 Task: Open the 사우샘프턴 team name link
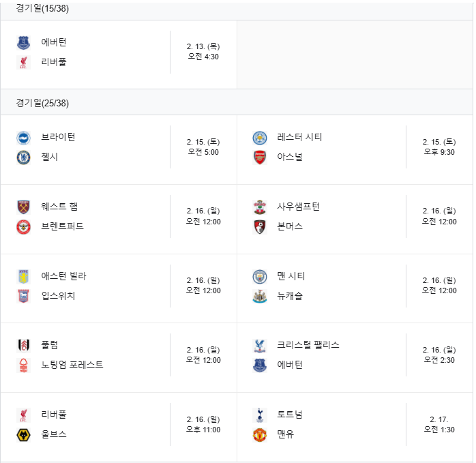click(x=298, y=207)
